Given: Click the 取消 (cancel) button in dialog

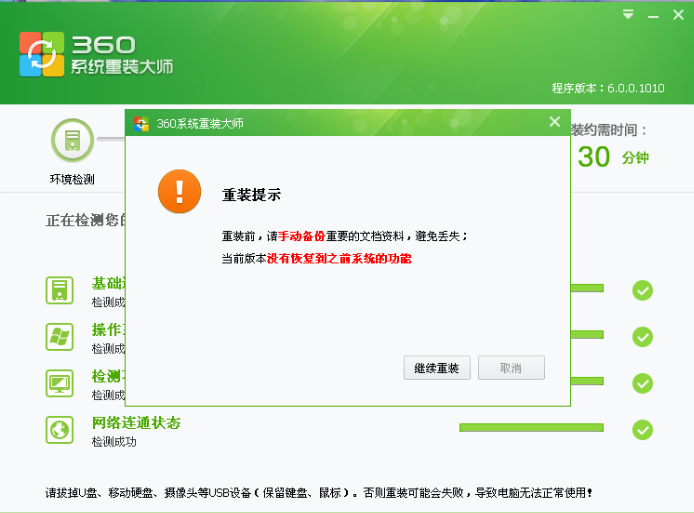Looking at the screenshot, I should coord(511,368).
